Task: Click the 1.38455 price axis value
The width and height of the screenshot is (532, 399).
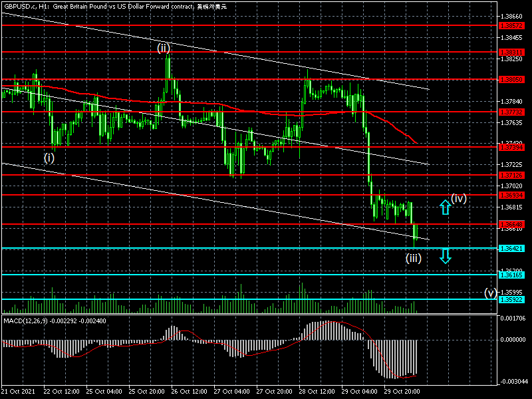Action: click(511, 38)
